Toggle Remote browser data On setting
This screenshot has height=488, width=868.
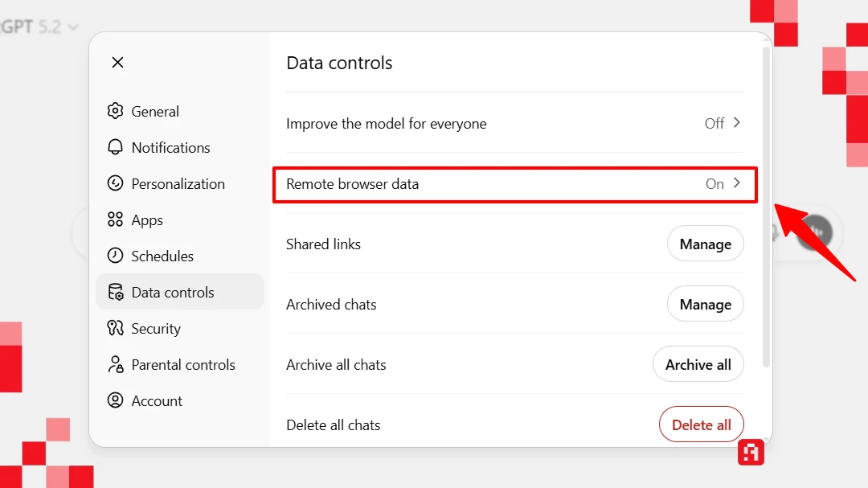[714, 183]
